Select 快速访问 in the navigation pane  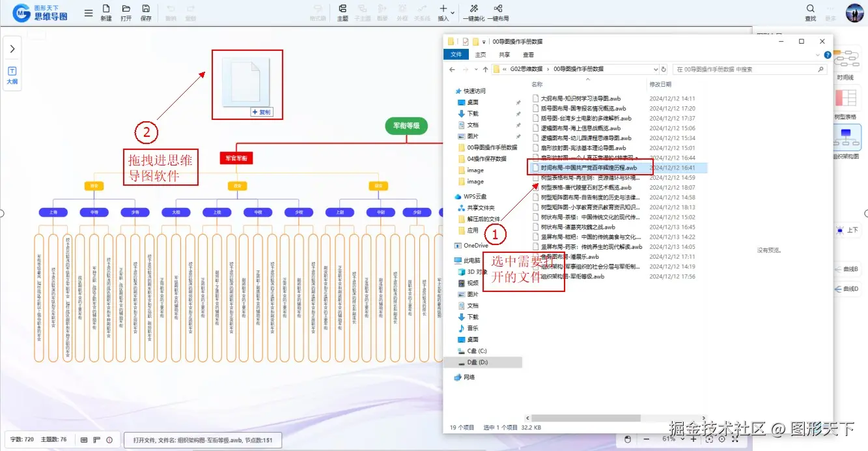(474, 91)
